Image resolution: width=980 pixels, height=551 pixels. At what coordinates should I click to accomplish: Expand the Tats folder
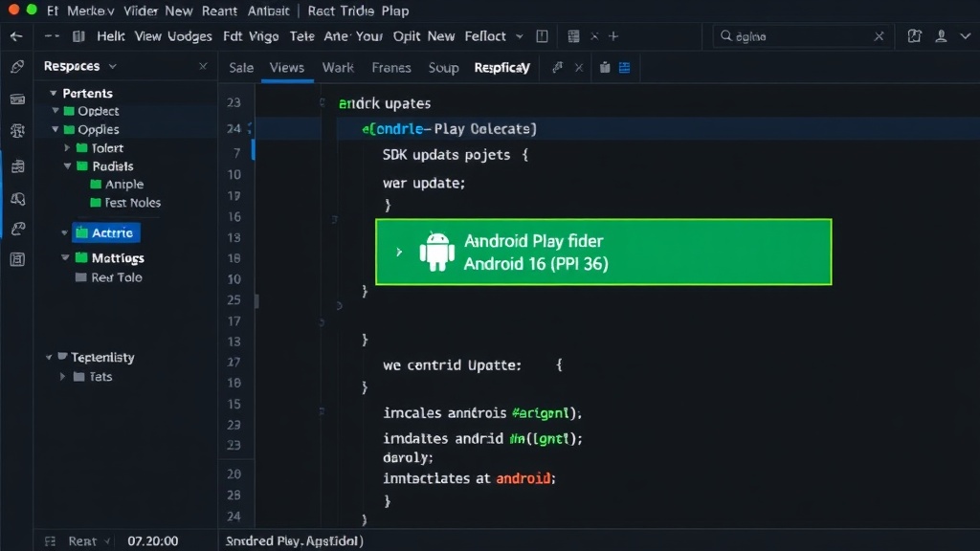click(62, 377)
